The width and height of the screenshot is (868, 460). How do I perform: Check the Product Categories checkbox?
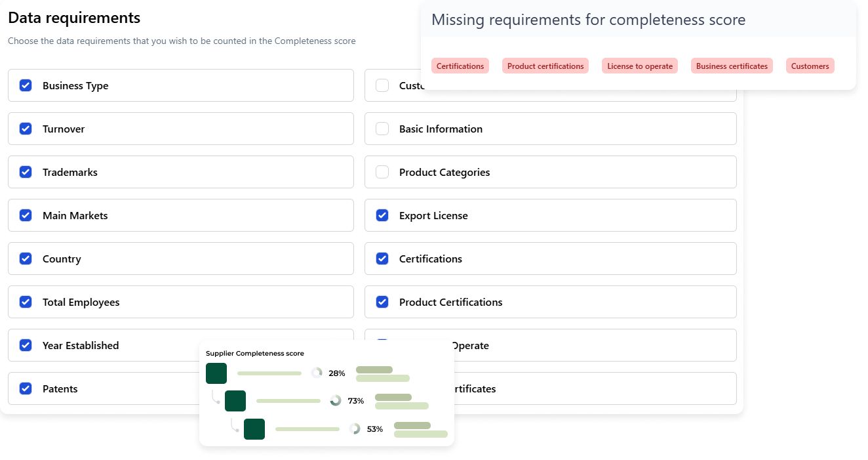[382, 172]
